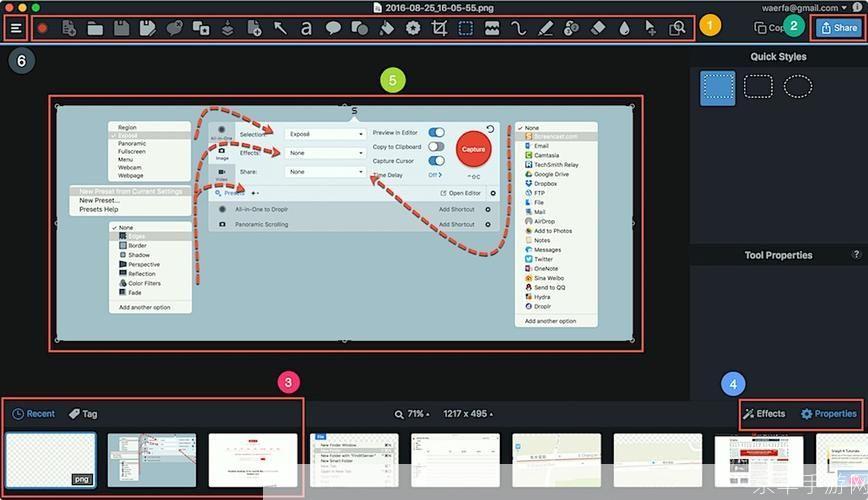The height and width of the screenshot is (500, 868).
Task: Open the zoom level 71% dropdown
Action: pyautogui.click(x=412, y=414)
